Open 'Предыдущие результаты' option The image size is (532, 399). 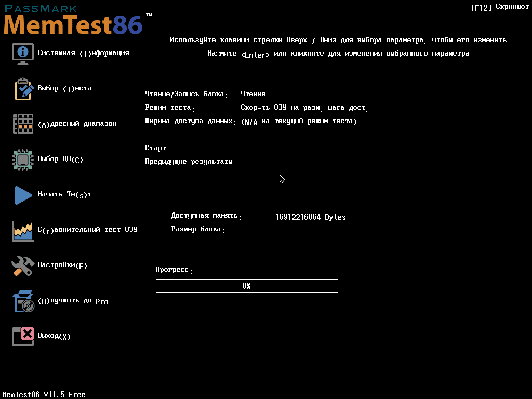[189, 162]
